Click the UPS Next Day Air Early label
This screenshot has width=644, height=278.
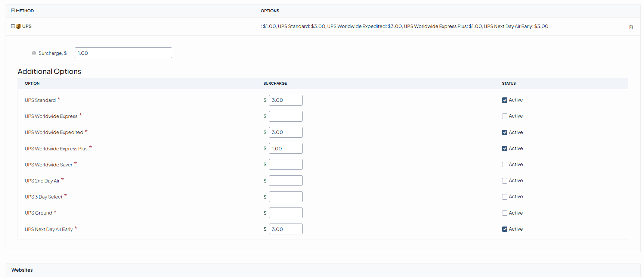pyautogui.click(x=49, y=229)
